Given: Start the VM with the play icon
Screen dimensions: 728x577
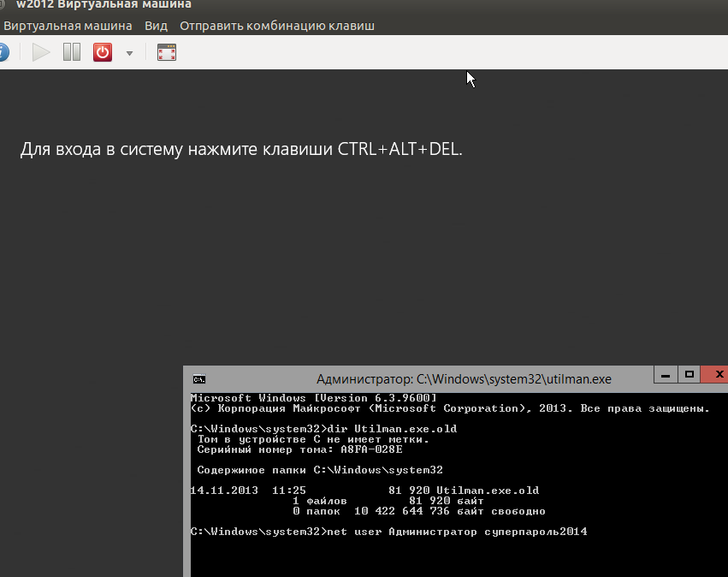Looking at the screenshot, I should tap(40, 52).
